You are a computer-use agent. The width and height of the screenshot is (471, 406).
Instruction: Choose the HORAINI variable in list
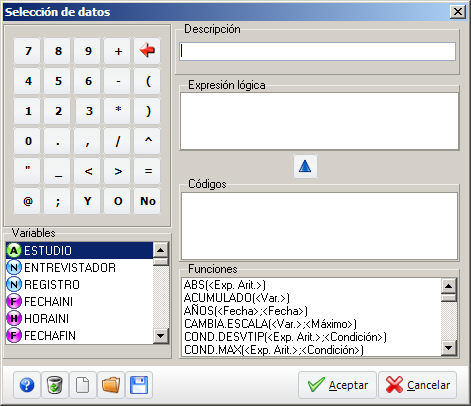coord(79,319)
